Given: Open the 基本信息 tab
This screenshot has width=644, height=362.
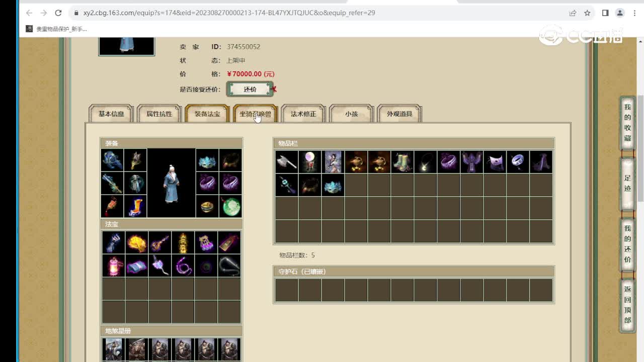Looking at the screenshot, I should 111,114.
